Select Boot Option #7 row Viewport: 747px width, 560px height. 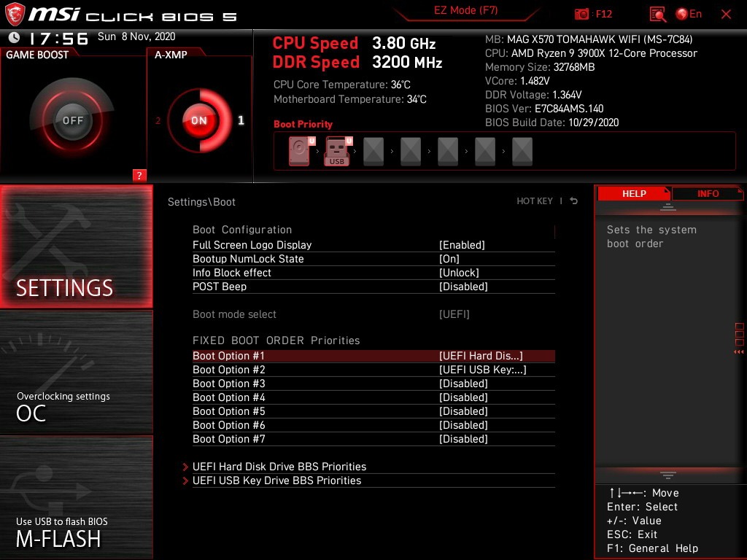coord(373,438)
